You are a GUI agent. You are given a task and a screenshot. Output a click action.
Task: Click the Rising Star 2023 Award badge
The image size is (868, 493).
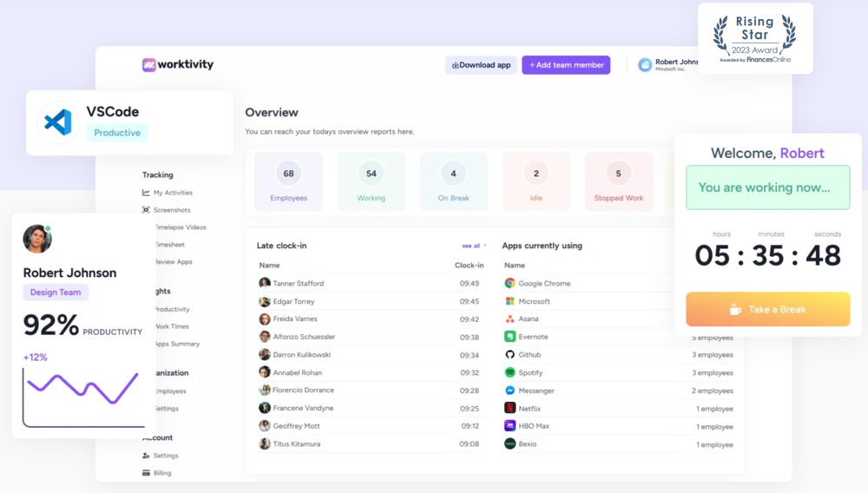point(755,38)
